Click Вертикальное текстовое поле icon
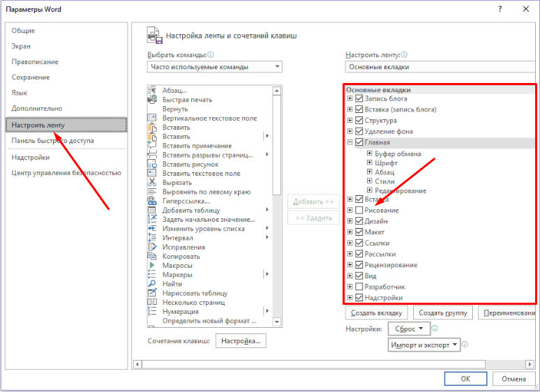The width and height of the screenshot is (540, 392). (x=152, y=118)
